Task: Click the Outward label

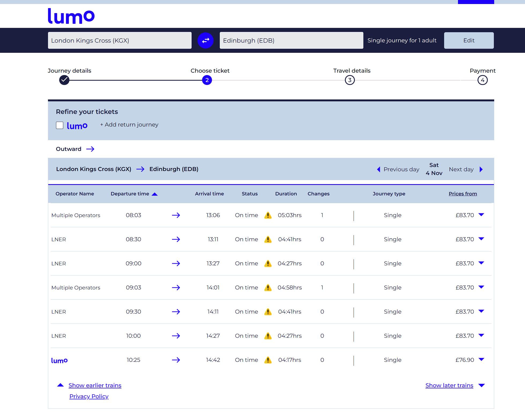Action: (69, 149)
